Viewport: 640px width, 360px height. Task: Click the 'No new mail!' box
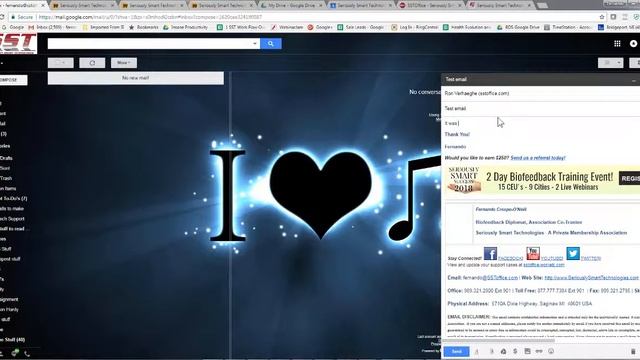[x=136, y=78]
